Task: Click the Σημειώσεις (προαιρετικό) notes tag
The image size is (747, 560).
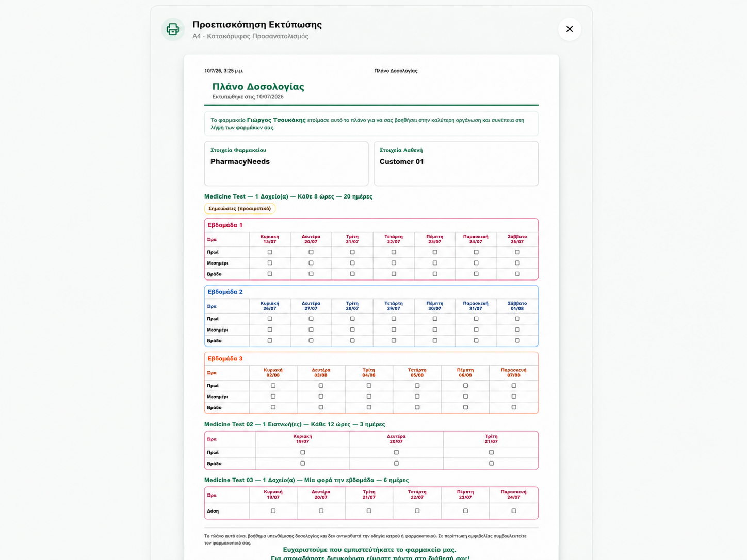Action: tap(240, 209)
